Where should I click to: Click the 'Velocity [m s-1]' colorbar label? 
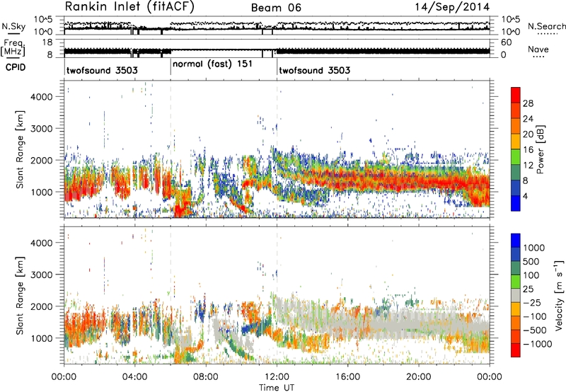pyautogui.click(x=558, y=294)
